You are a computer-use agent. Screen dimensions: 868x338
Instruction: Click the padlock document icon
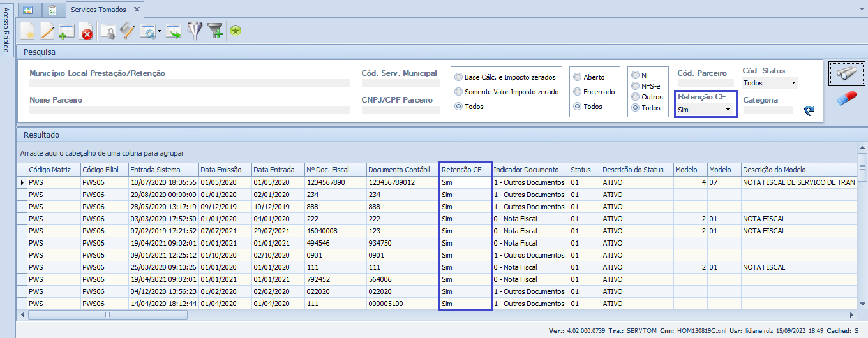(108, 31)
